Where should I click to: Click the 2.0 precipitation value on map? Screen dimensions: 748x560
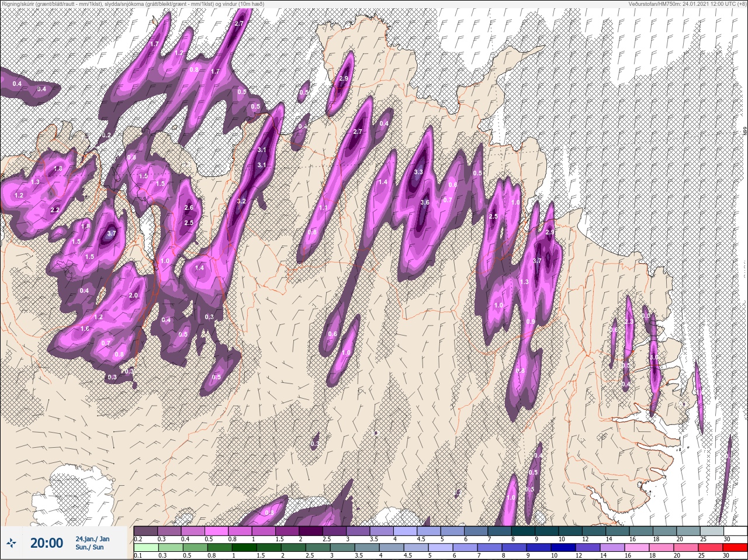click(133, 295)
